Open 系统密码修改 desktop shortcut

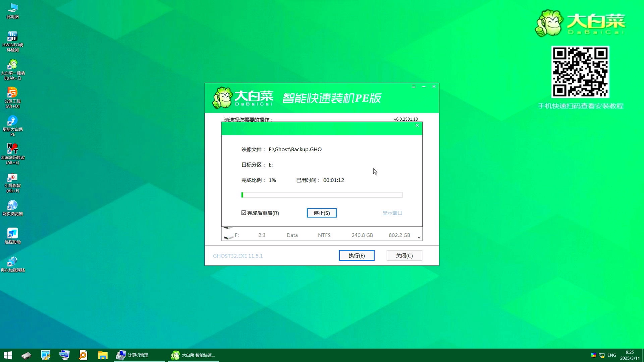12,154
